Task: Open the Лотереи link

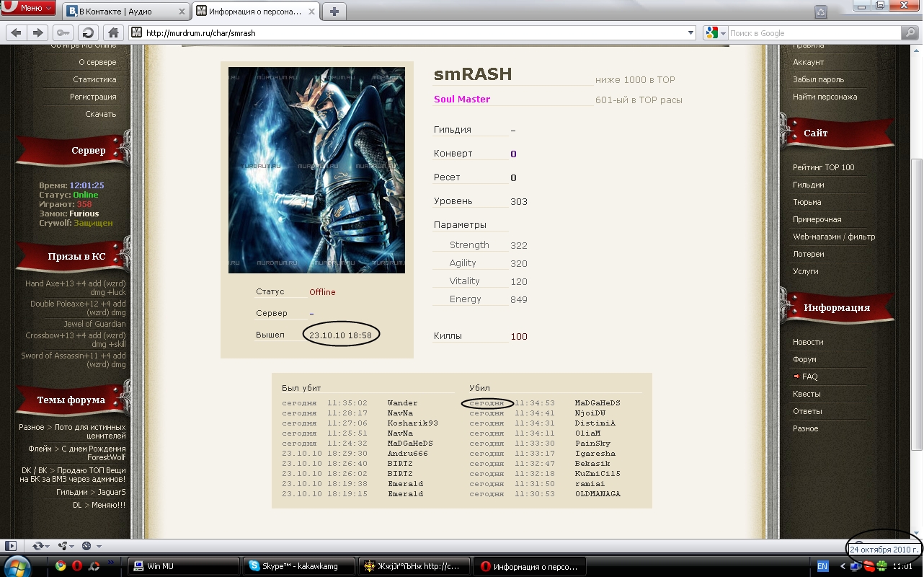Action: 808,254
